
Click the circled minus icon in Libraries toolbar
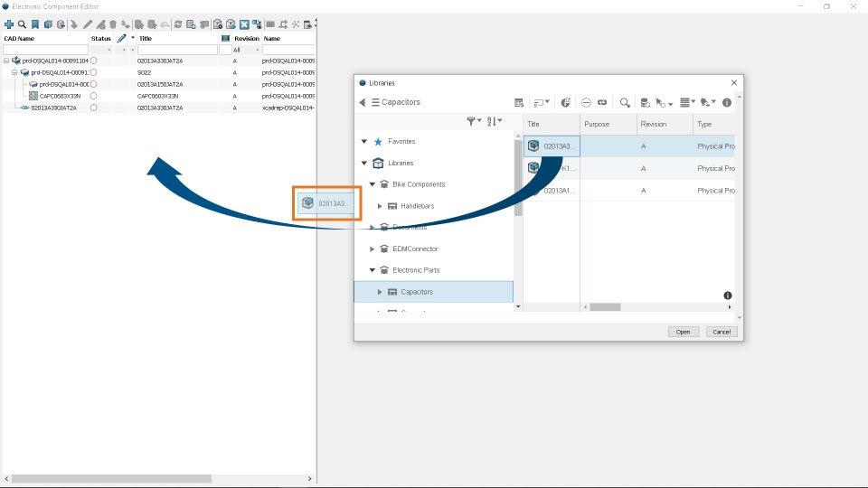tap(586, 102)
